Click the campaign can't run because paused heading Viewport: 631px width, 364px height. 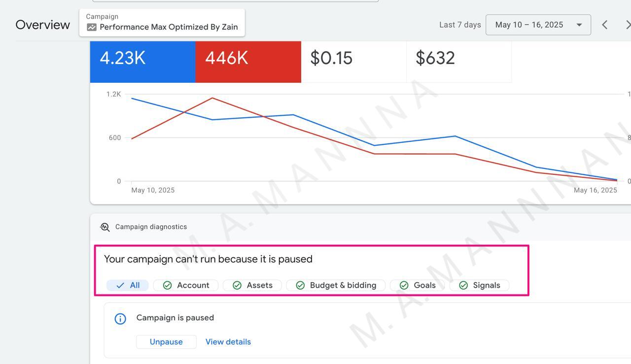click(x=208, y=259)
